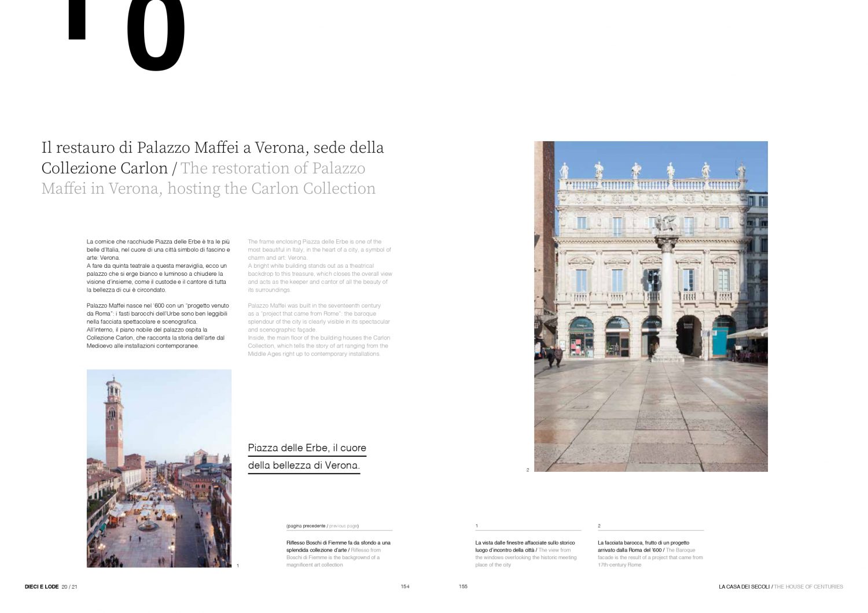This screenshot has height=613, width=868.
Task: Click the pull quote 'Piazza delle Erbe, il cuore'
Action: 307,448
